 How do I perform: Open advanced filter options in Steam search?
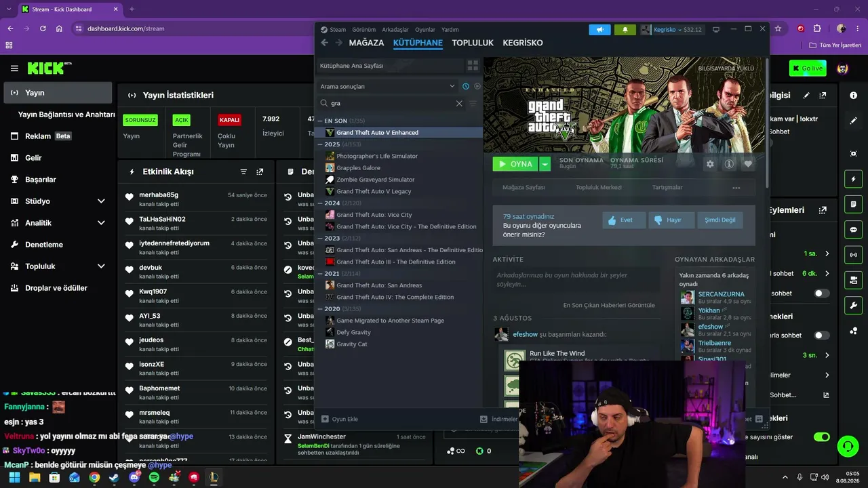tap(473, 104)
